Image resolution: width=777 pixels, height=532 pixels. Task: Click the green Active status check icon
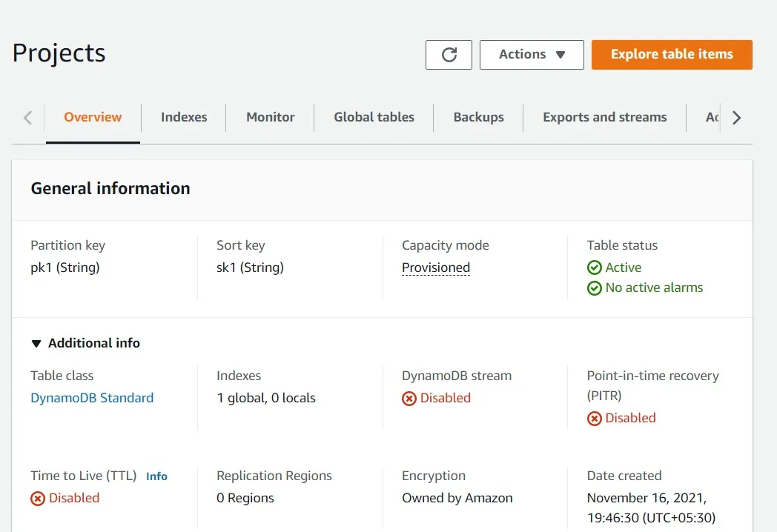click(x=594, y=267)
